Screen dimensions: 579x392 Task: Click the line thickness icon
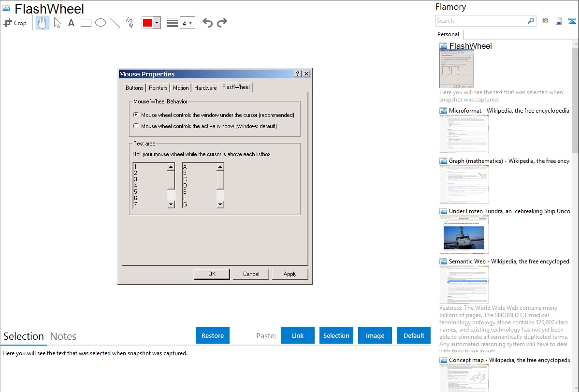tap(173, 23)
